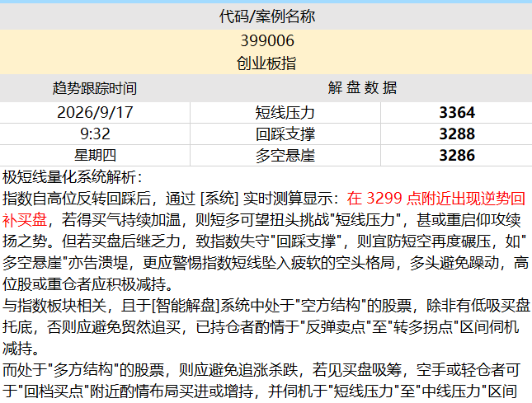Select the 星期四 weekday cell

(x=95, y=155)
